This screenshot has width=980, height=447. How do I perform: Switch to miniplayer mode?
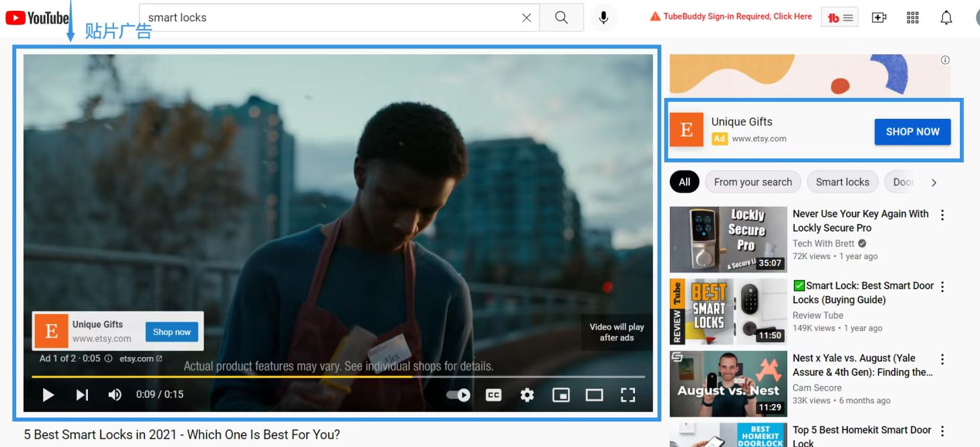point(561,395)
